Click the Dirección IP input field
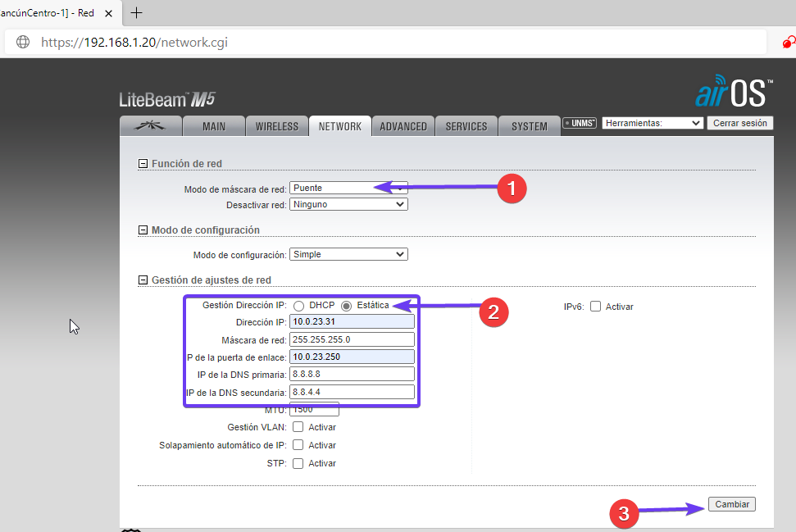 353,322
